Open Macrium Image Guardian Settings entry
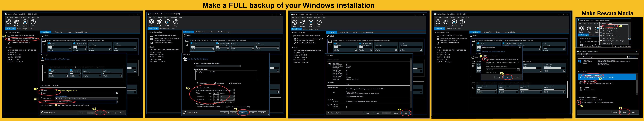The image size is (644, 121). click(613, 41)
